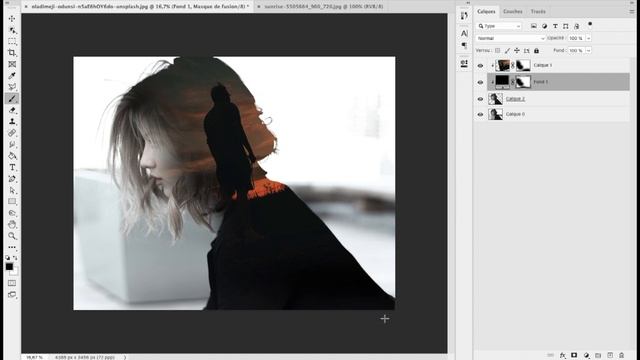
Task: Add a layer style fx
Action: [x=563, y=356]
